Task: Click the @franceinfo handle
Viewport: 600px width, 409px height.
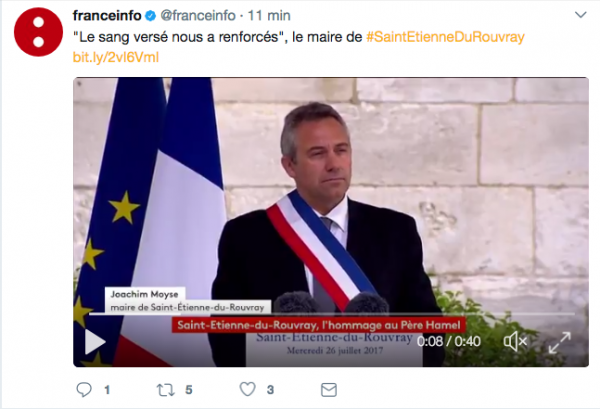Action: click(198, 16)
